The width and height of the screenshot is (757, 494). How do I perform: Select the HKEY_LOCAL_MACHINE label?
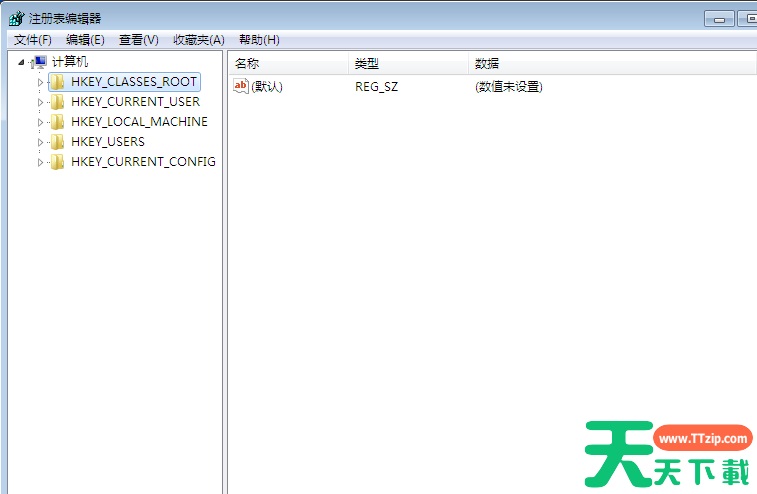point(140,122)
